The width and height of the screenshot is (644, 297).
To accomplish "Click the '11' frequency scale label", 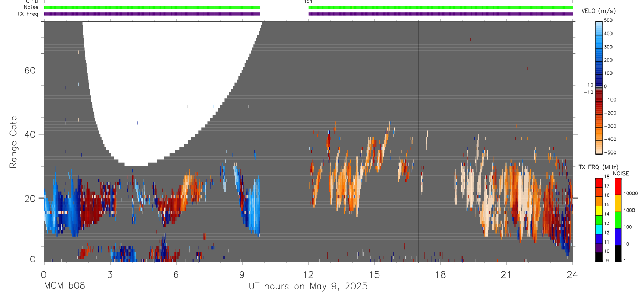I will point(606,241).
